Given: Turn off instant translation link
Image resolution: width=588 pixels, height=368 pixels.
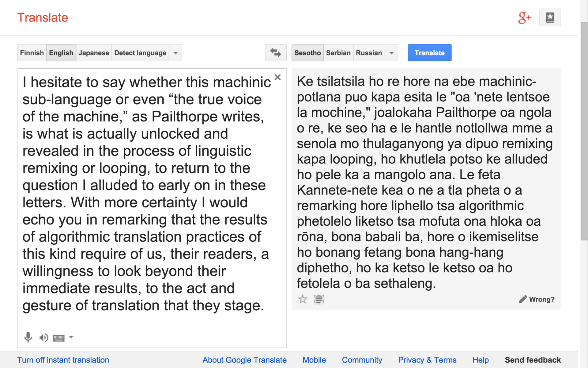Looking at the screenshot, I should (x=63, y=360).
